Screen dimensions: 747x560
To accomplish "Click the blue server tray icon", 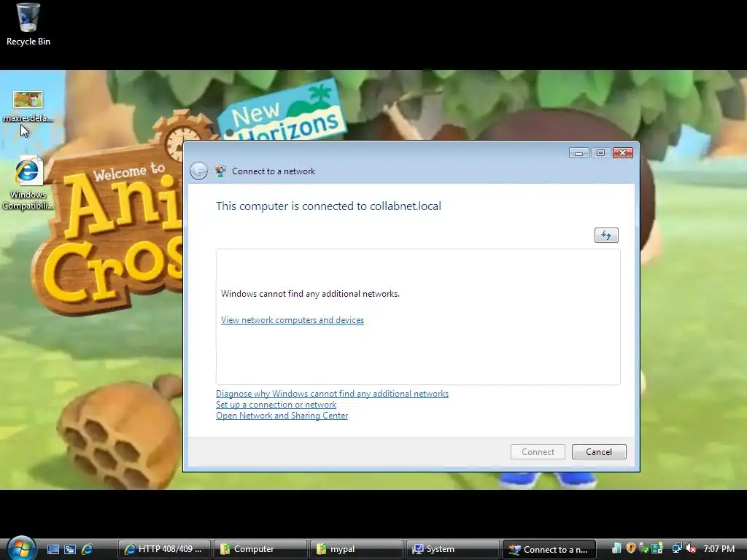I will [616, 548].
